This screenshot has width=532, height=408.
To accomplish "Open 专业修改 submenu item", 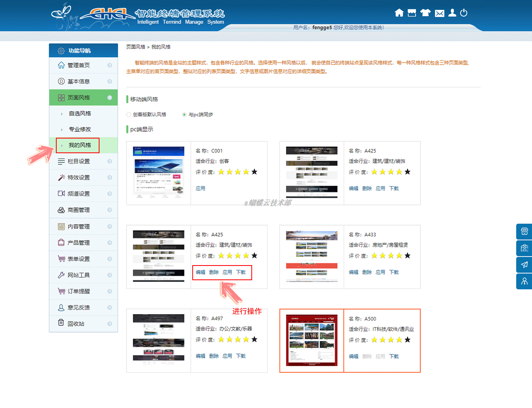I will tap(80, 129).
